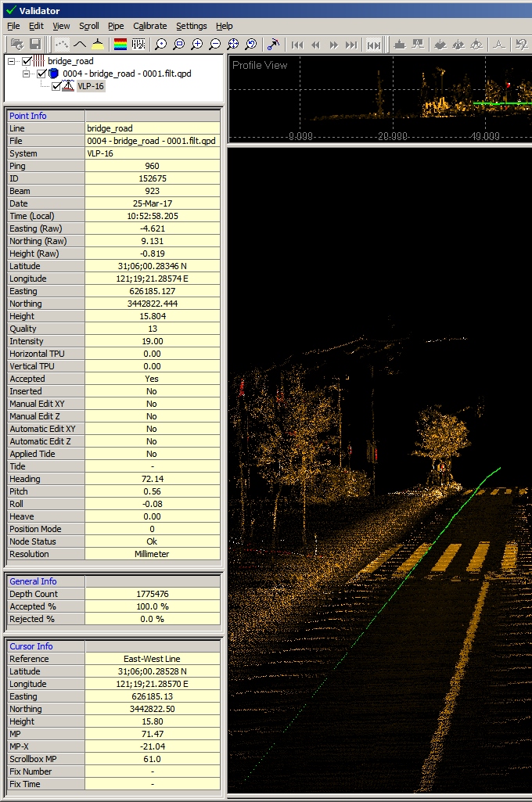Select the rainbow color mode icon

pyautogui.click(x=120, y=45)
